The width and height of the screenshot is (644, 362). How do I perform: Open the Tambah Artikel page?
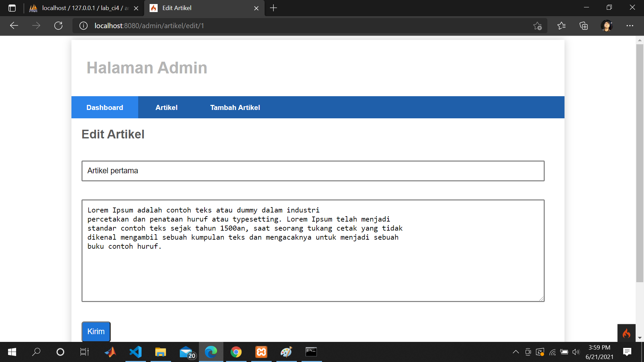click(235, 107)
